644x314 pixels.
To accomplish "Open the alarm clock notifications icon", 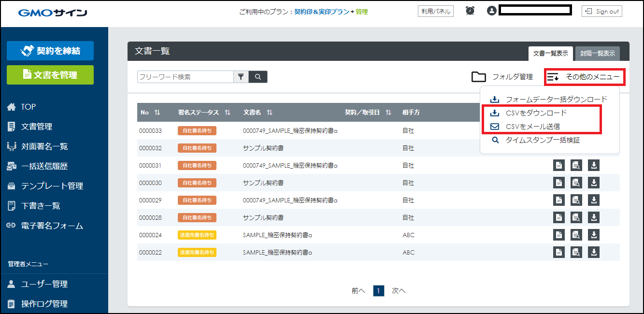I will 470,11.
